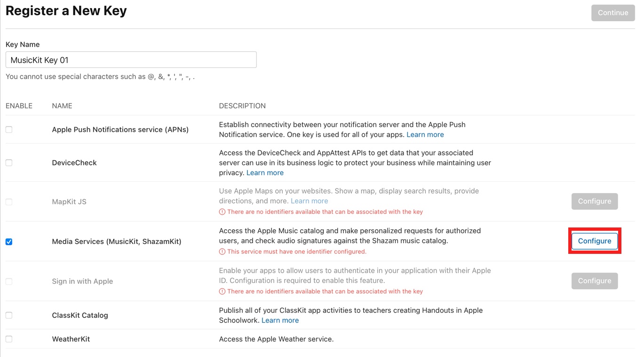Open Learn more link for APNs
The width and height of the screenshot is (644, 357).
425,135
